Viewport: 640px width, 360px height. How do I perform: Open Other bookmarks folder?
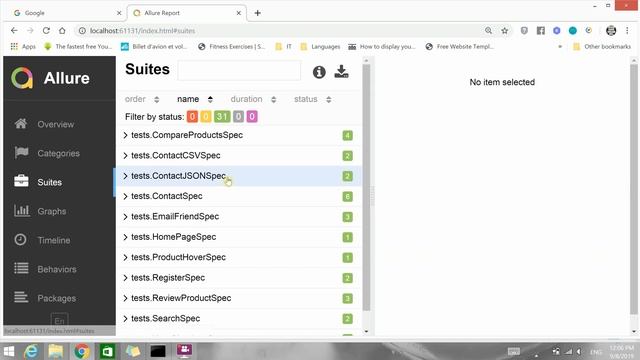(602, 47)
